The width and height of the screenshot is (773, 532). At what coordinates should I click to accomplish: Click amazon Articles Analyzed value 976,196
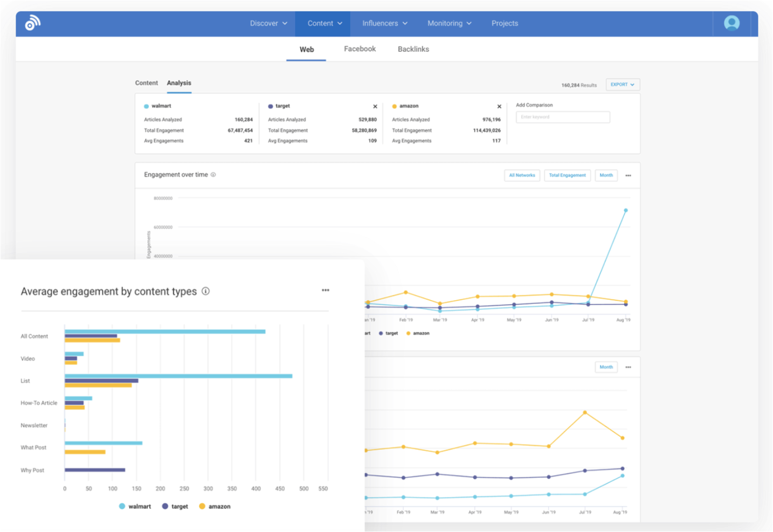pyautogui.click(x=491, y=120)
